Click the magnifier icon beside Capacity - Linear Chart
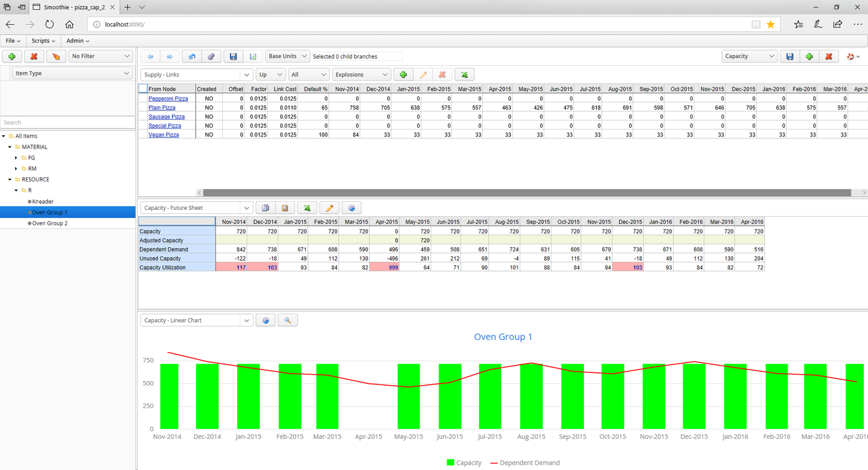 (x=288, y=320)
